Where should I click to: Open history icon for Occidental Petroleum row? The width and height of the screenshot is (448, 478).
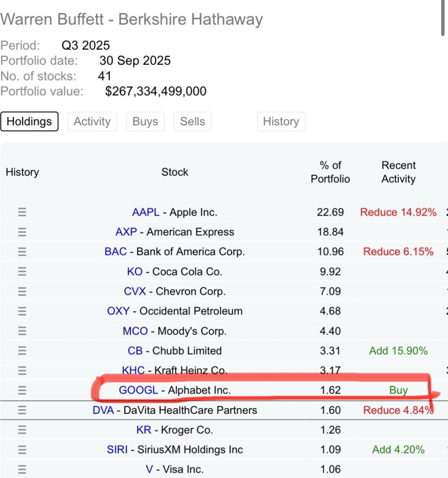point(22,311)
